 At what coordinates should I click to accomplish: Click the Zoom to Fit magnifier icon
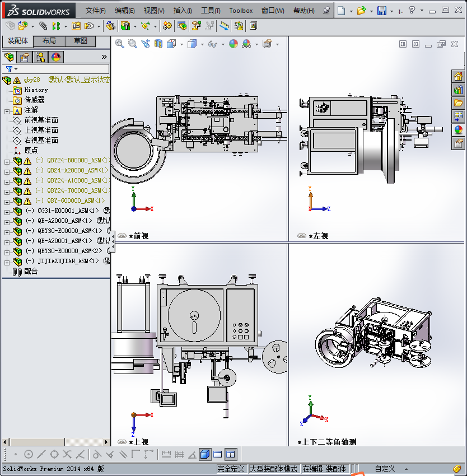[x=120, y=44]
